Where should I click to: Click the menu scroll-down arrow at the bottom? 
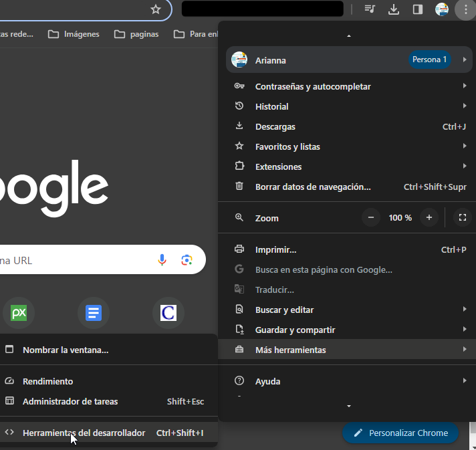coord(349,406)
